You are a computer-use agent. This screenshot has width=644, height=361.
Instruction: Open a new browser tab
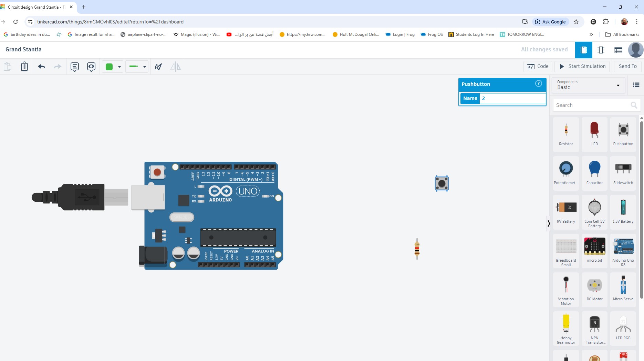(x=84, y=7)
